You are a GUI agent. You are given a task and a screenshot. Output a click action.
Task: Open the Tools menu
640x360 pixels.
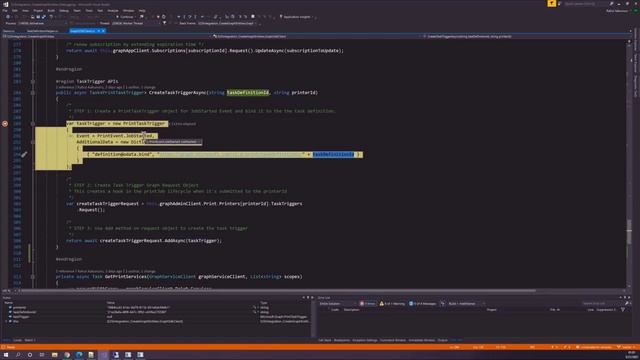pyautogui.click(x=89, y=11)
